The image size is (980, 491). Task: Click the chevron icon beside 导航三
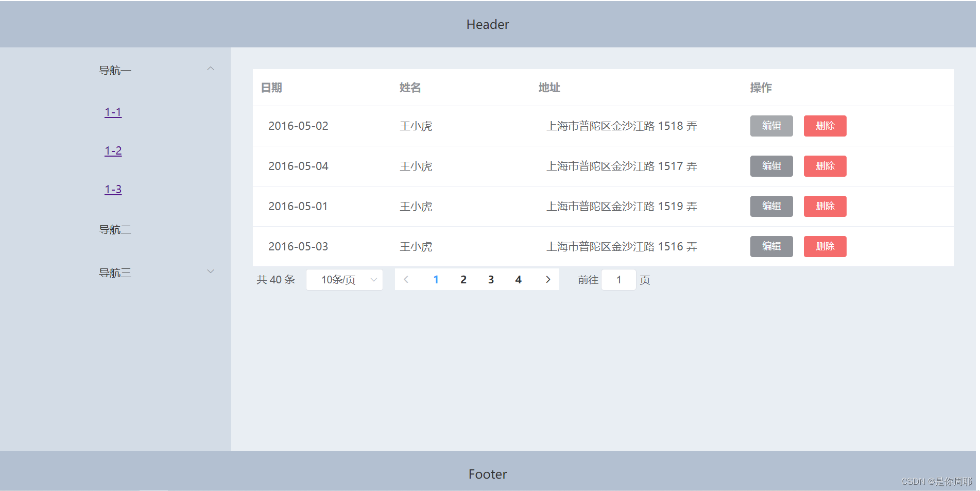point(210,271)
